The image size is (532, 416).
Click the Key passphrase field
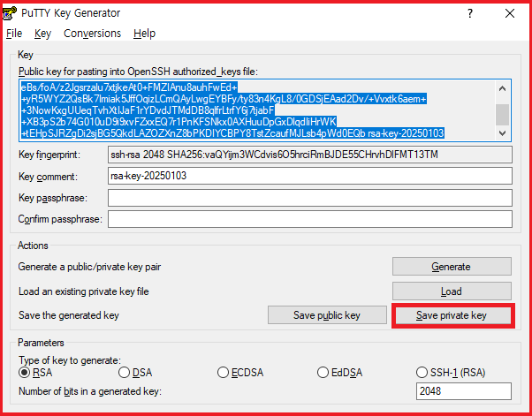coord(310,198)
